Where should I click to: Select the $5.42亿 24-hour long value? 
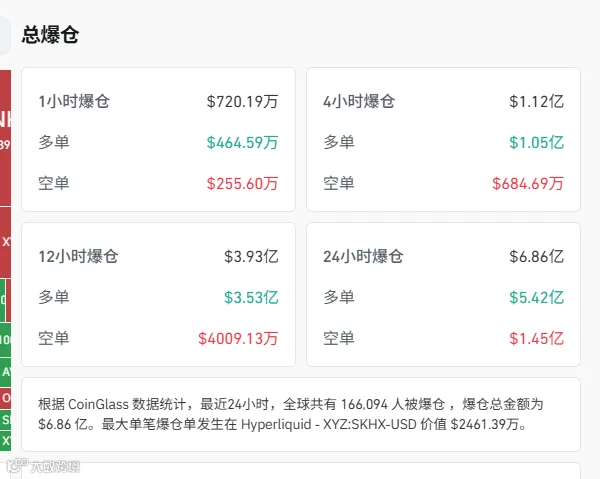click(x=536, y=297)
